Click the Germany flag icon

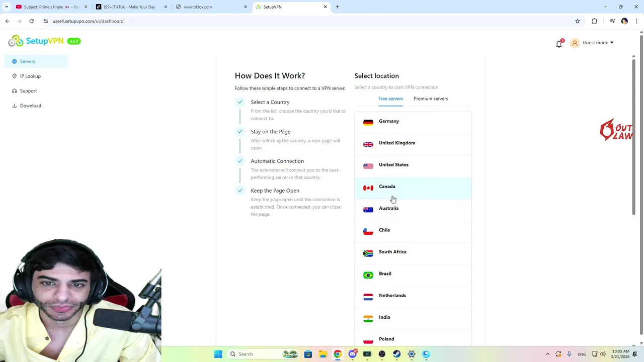point(368,122)
